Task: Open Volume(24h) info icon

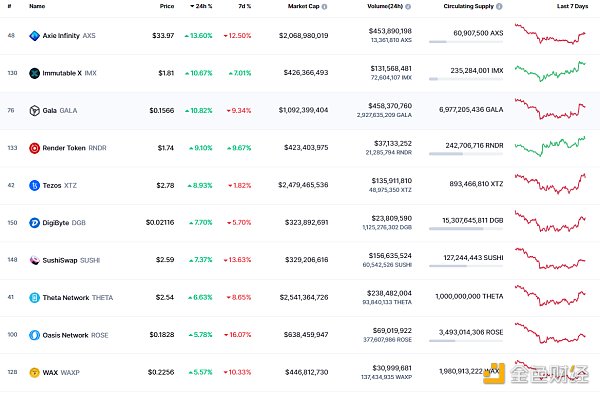Action: click(408, 7)
